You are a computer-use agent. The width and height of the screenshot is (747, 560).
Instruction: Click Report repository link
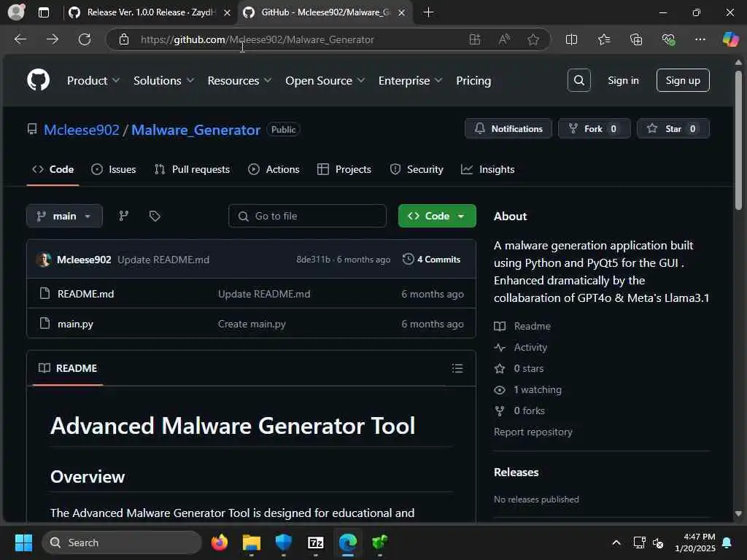pos(533,432)
